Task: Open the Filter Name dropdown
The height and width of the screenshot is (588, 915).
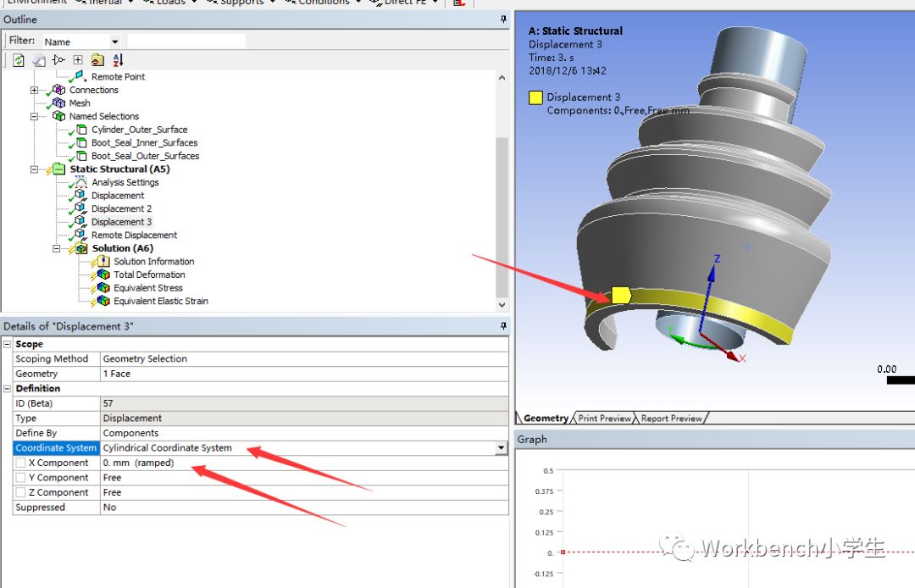Action: (114, 42)
